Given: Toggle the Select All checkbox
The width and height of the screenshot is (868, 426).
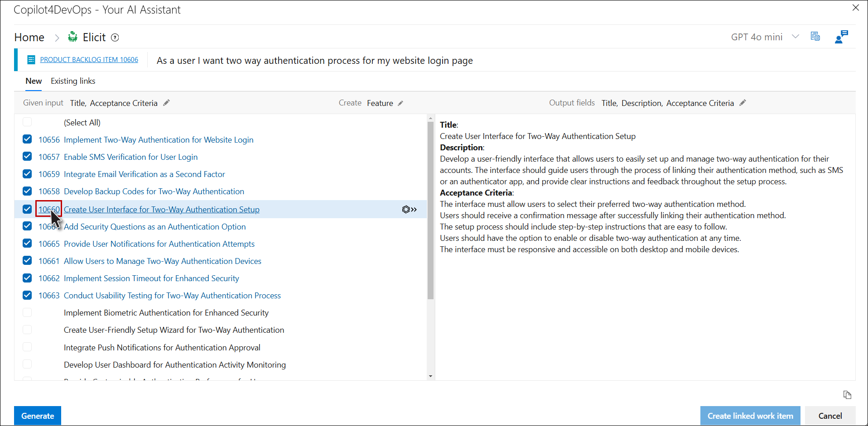Looking at the screenshot, I should 27,122.
